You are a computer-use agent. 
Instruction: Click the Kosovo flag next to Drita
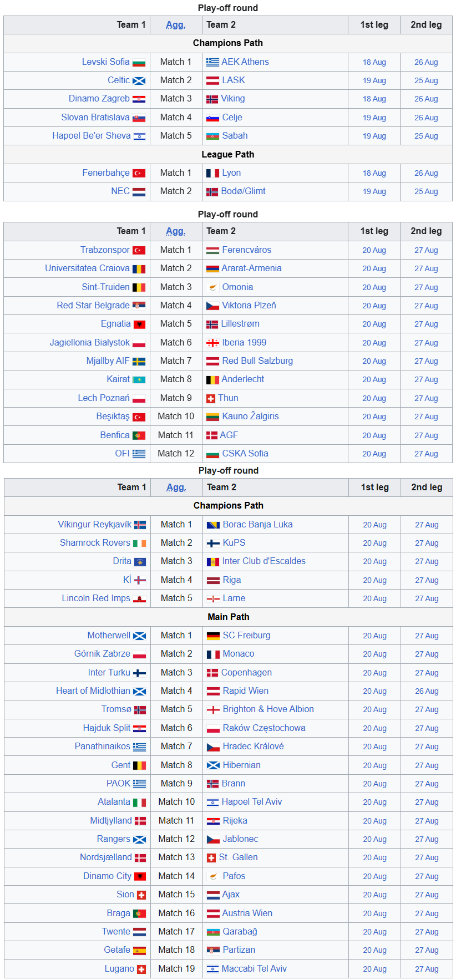pyautogui.click(x=140, y=562)
